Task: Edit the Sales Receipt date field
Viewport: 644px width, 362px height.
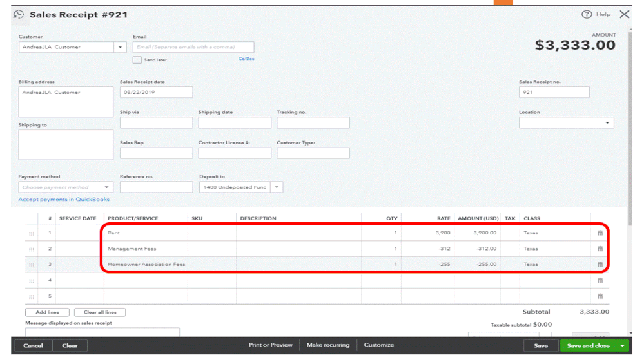Action: pos(156,92)
